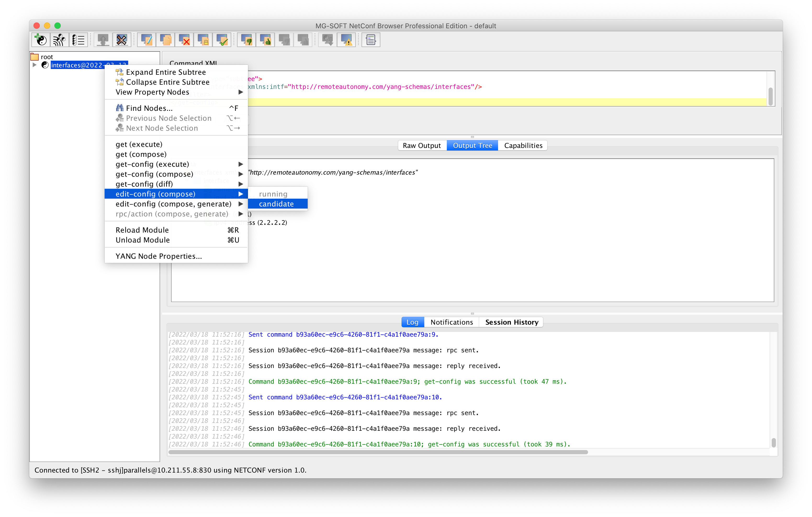Open the get-config (execute) submenu
This screenshot has height=517, width=812.
coord(152,164)
